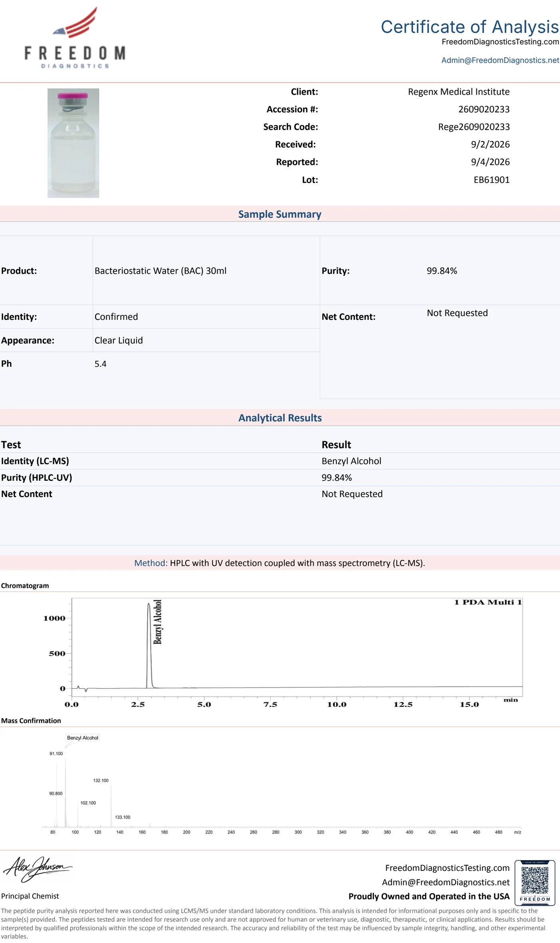Click the Benzyl Alcohol tag in Mass Confirmation
560x943 pixels.
(x=82, y=737)
